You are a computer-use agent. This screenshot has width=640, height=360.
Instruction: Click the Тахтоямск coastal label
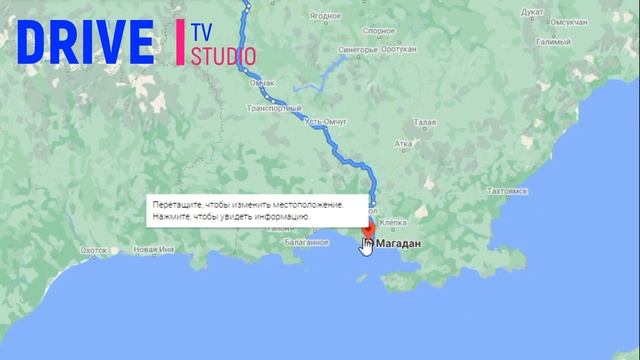[x=507, y=191]
